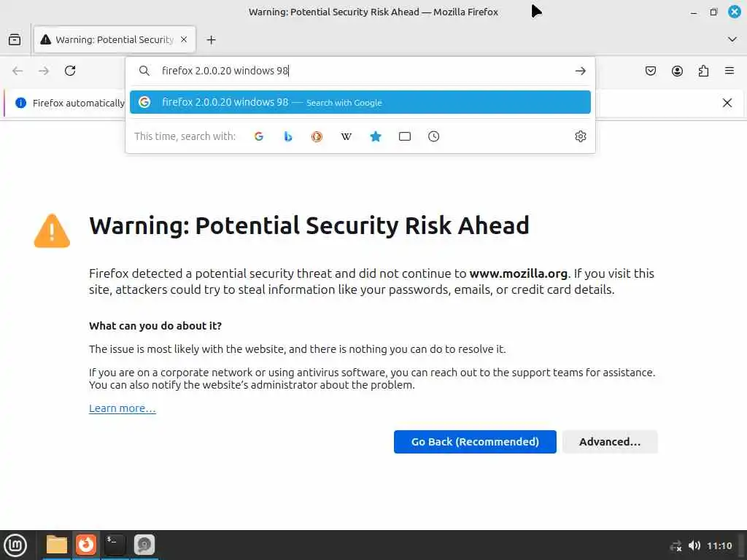Select the Warning: Potential Security tab
The width and height of the screenshot is (747, 560).
[115, 39]
